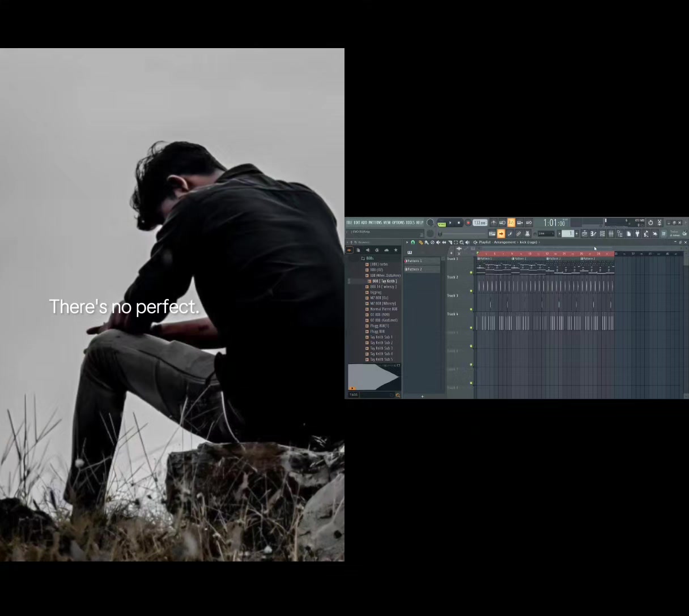689x616 pixels.
Task: Toggle the orange step editing arrow button
Action: [501, 234]
